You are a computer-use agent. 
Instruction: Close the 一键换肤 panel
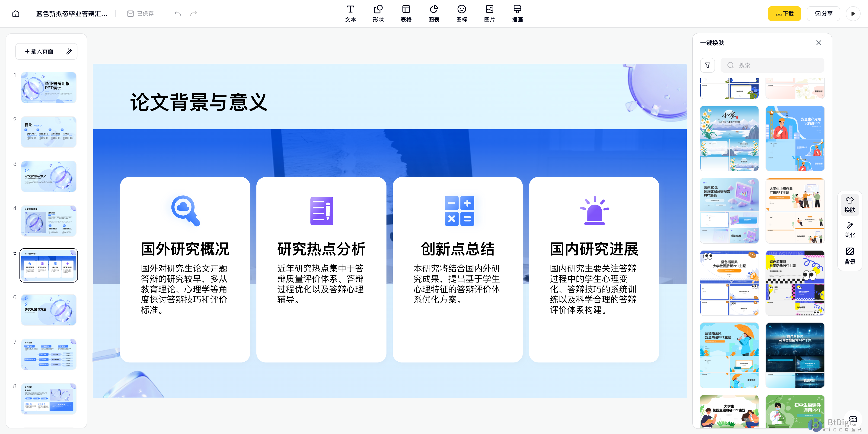818,43
